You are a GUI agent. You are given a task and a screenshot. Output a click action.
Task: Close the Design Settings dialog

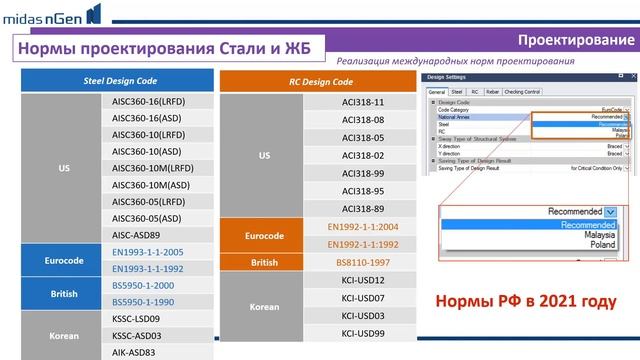click(x=633, y=76)
